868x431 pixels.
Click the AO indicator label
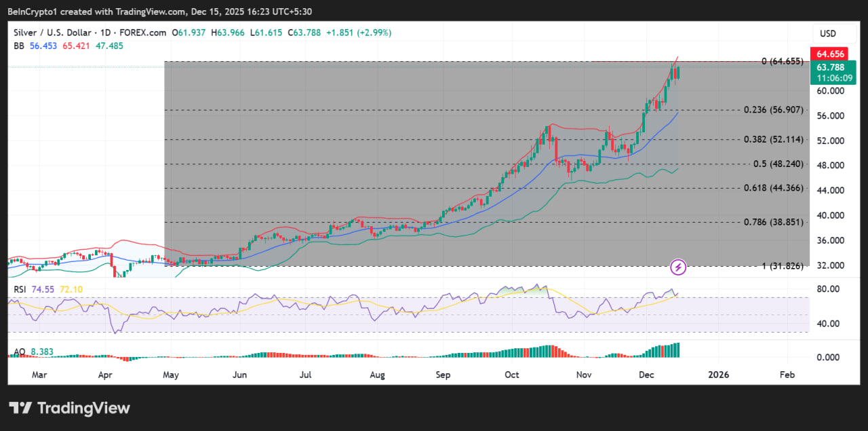coord(20,352)
